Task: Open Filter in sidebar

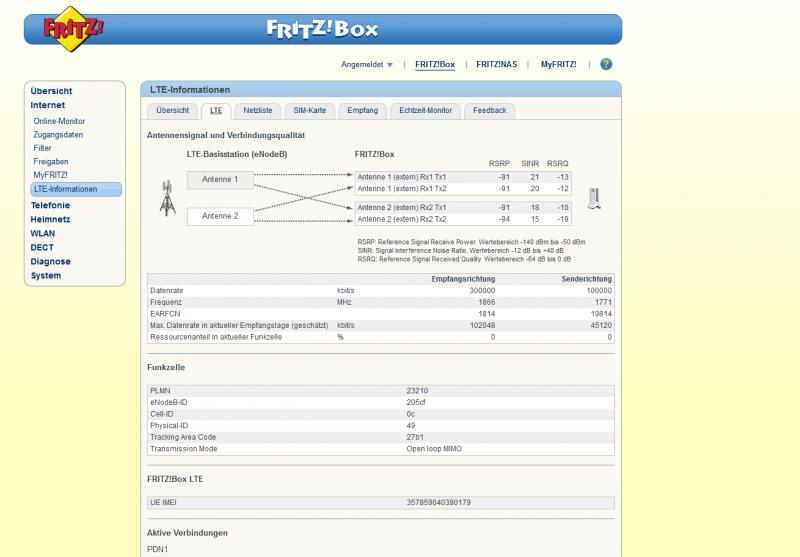Action: coord(42,148)
